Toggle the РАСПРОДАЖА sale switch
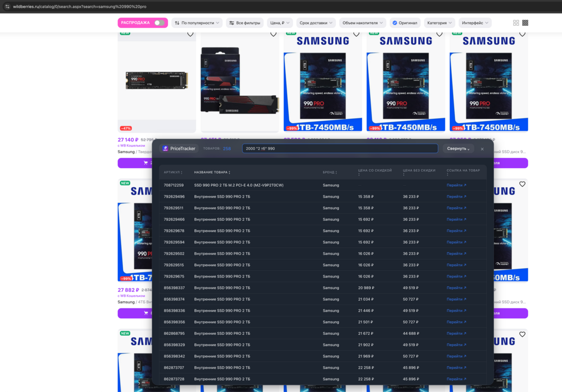The height and width of the screenshot is (392, 562). pyautogui.click(x=159, y=23)
